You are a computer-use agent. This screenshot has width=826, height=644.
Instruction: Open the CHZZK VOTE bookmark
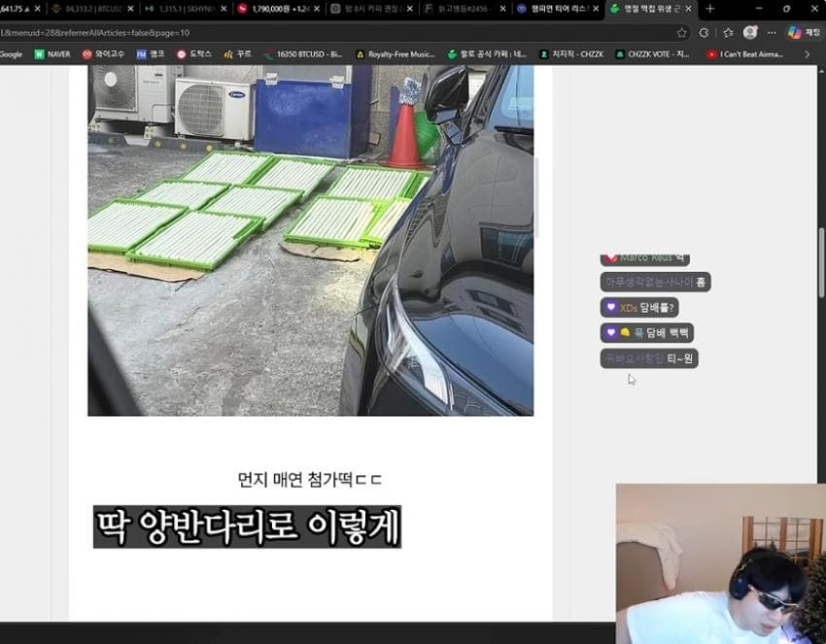coord(653,54)
